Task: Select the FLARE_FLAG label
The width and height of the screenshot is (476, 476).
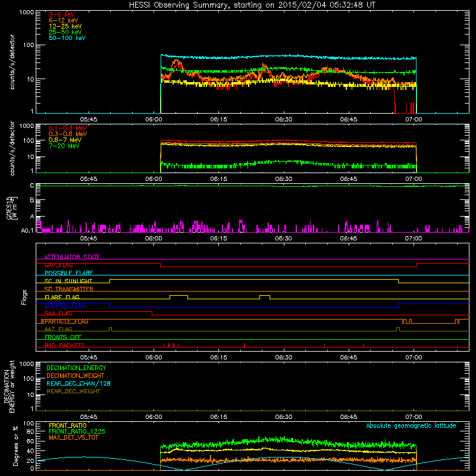Action: click(x=62, y=297)
